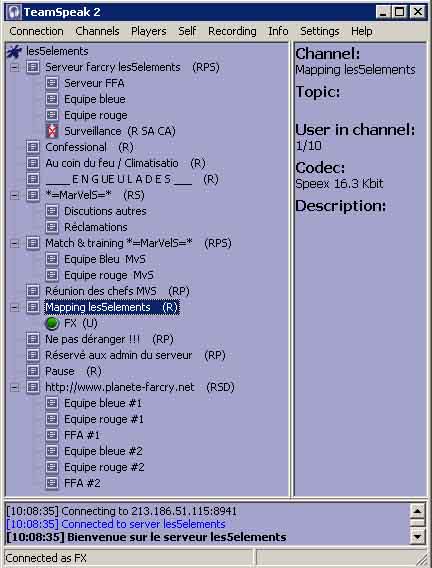432x568 pixels.
Task: Open the Settings menu
Action: (x=319, y=31)
